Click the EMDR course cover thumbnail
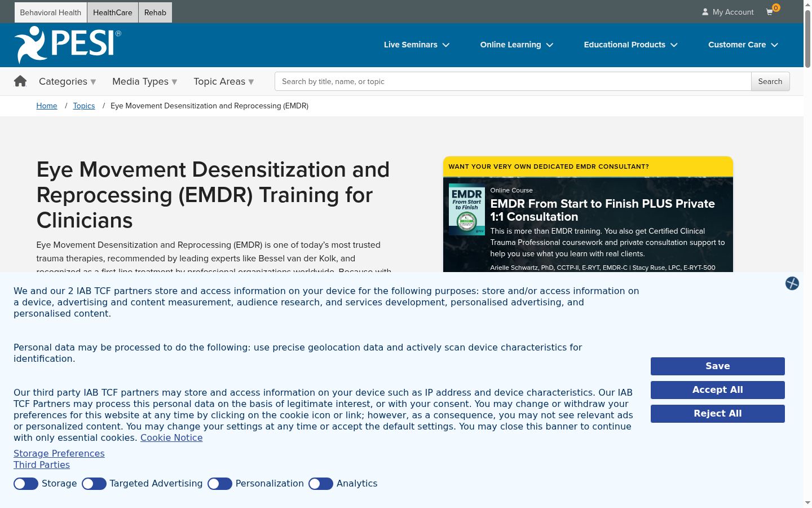Viewport: 812px width, 508px height. 467,209
